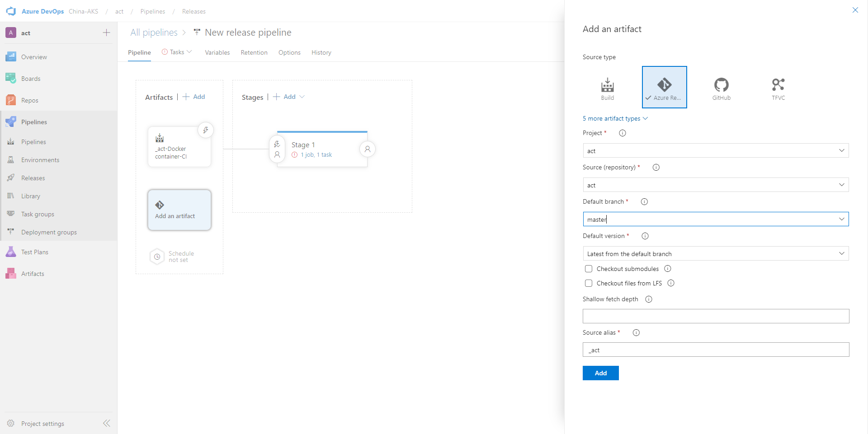Select Build source type
868x434 pixels.
point(608,88)
